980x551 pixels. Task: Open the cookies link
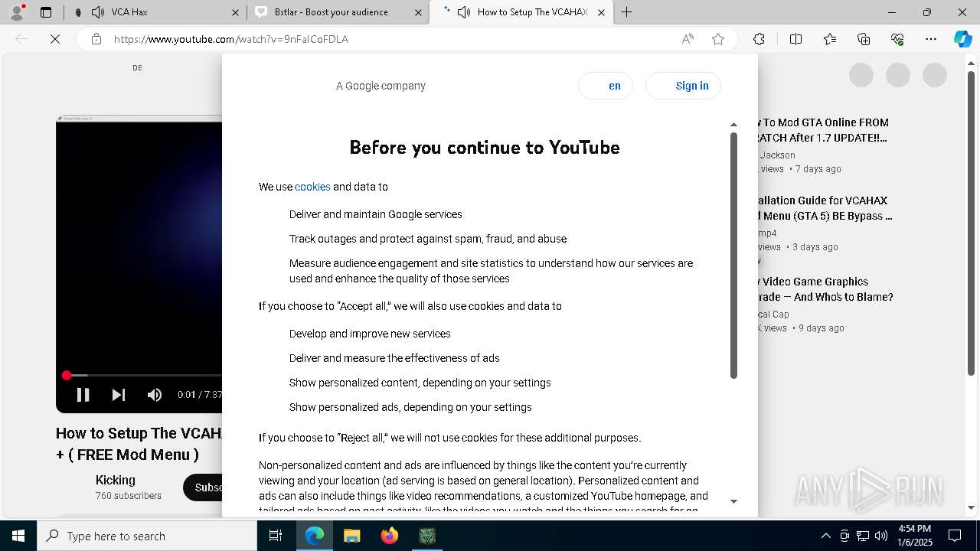click(312, 187)
